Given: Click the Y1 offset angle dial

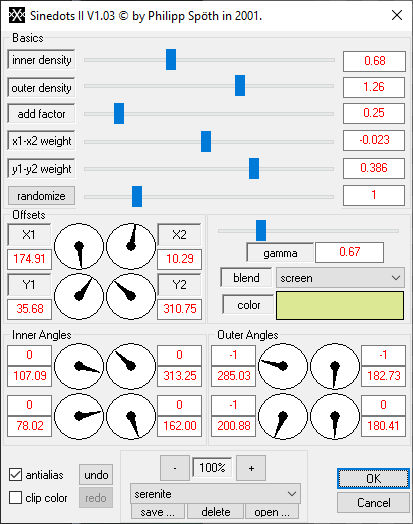Looking at the screenshot, I should [79, 296].
